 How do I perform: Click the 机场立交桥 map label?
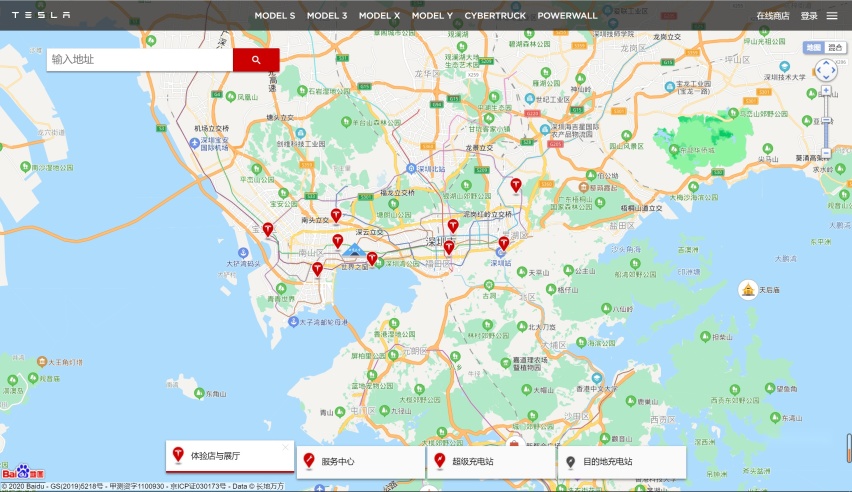(x=211, y=128)
